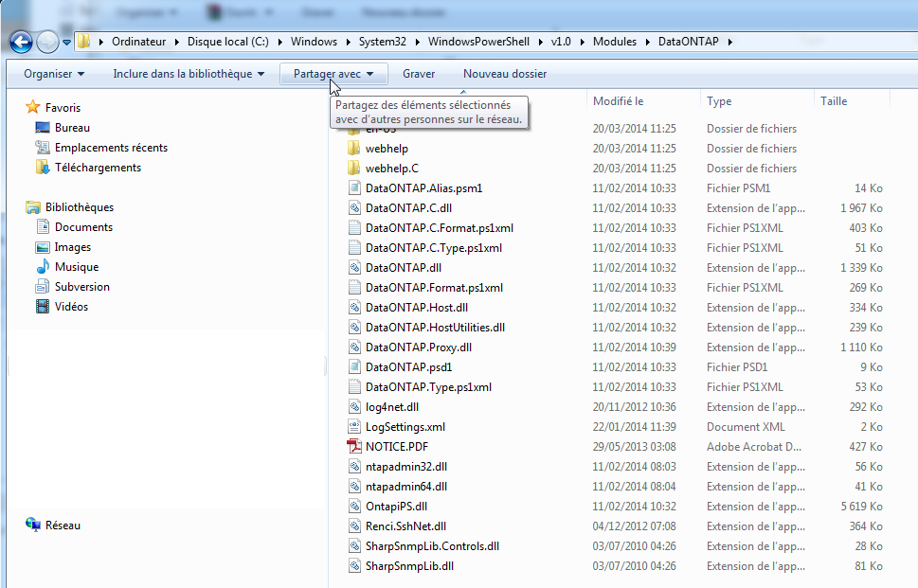Image resolution: width=918 pixels, height=588 pixels.
Task: Navigate to the v1.0 breadcrumb
Action: tap(561, 42)
